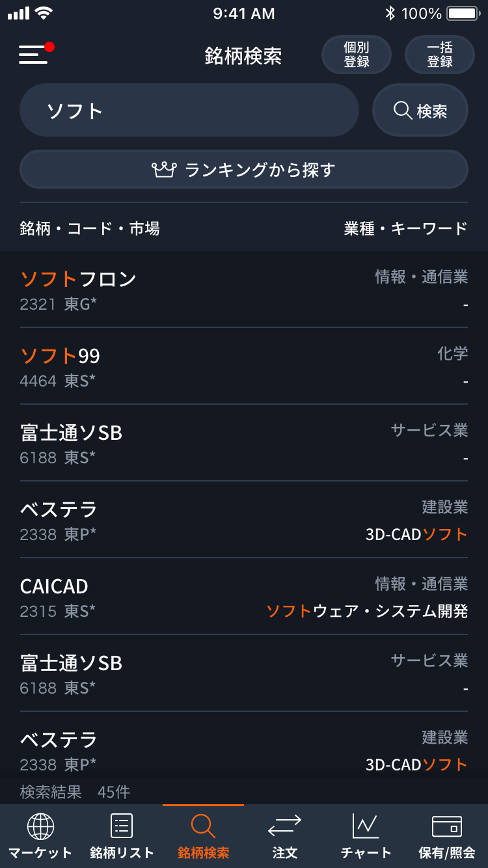Select the first ベステラ 2338 result

[244, 520]
